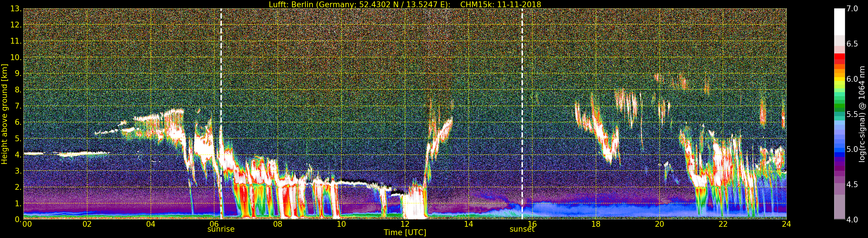
Task: Click the colorbar tick label '7.0'
Action: [x=852, y=9]
